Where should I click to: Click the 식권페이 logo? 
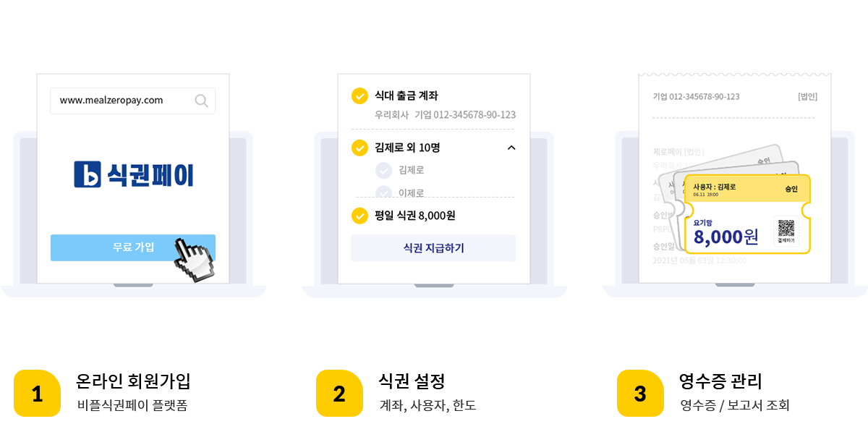(134, 174)
